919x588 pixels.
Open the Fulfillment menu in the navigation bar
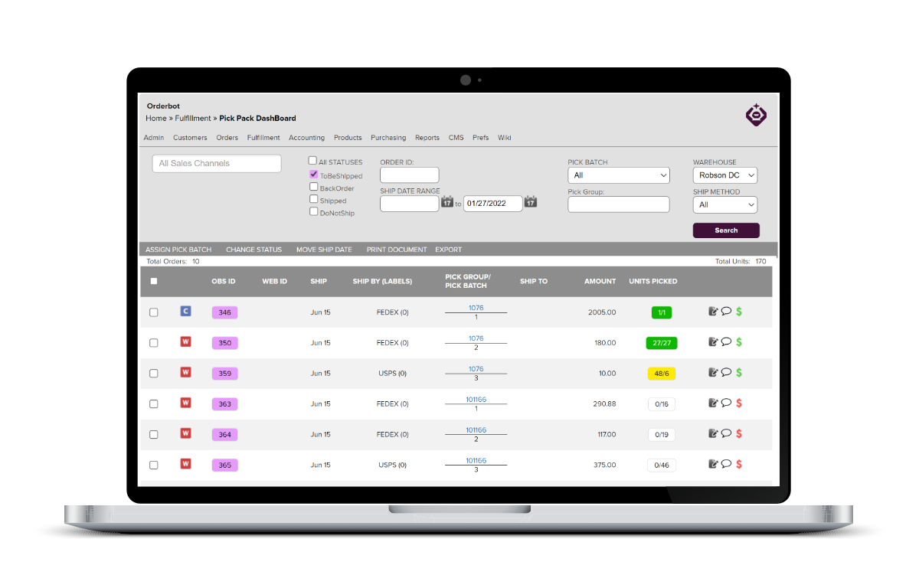(263, 137)
